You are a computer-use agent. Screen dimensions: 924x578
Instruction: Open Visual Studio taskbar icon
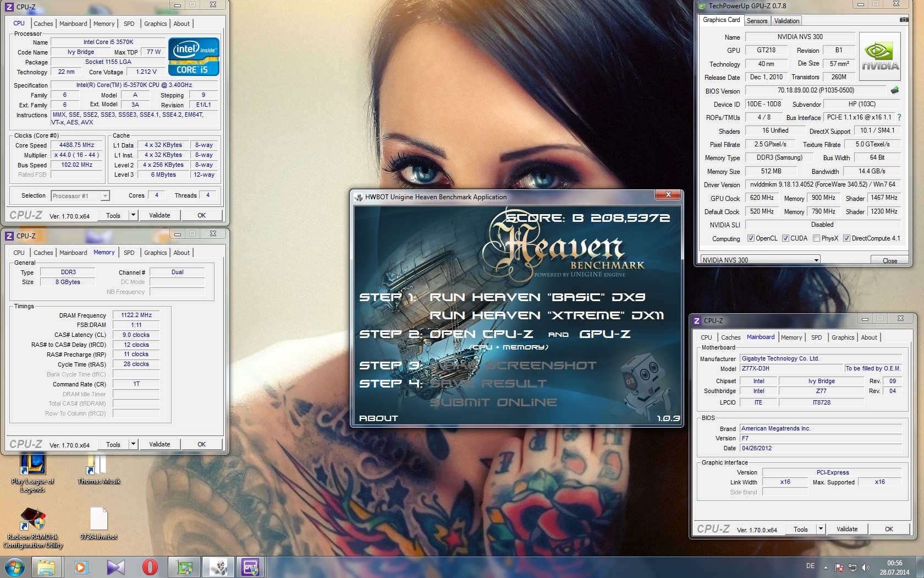[116, 567]
